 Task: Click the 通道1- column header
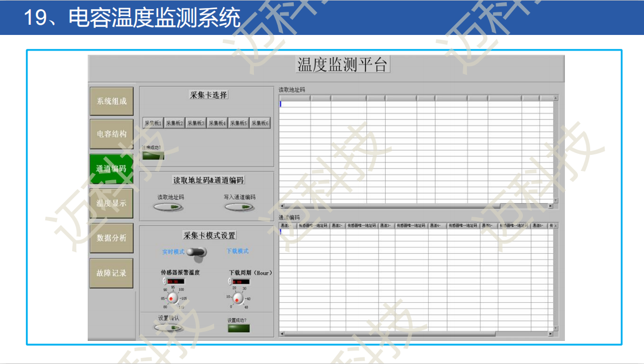287,226
